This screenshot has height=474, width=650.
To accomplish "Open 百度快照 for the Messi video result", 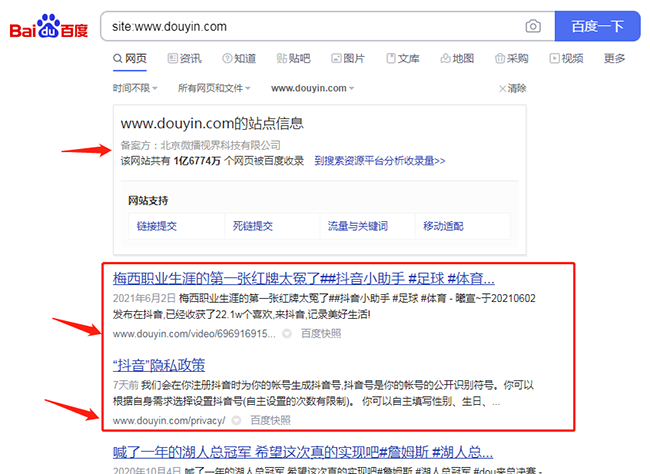I will (x=321, y=334).
